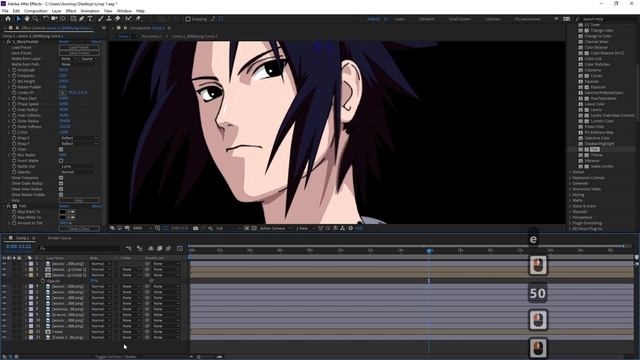640x360 pixels.
Task: Toggle the Snapping checkbox in toolbar
Action: [x=188, y=19]
